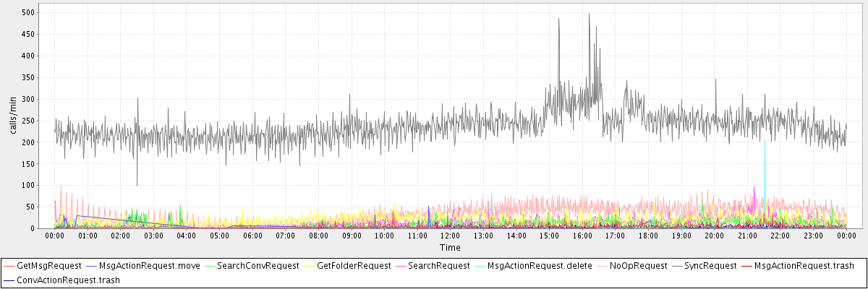The image size is (868, 289).
Task: Click the Time x-axis title
Action: (449, 248)
